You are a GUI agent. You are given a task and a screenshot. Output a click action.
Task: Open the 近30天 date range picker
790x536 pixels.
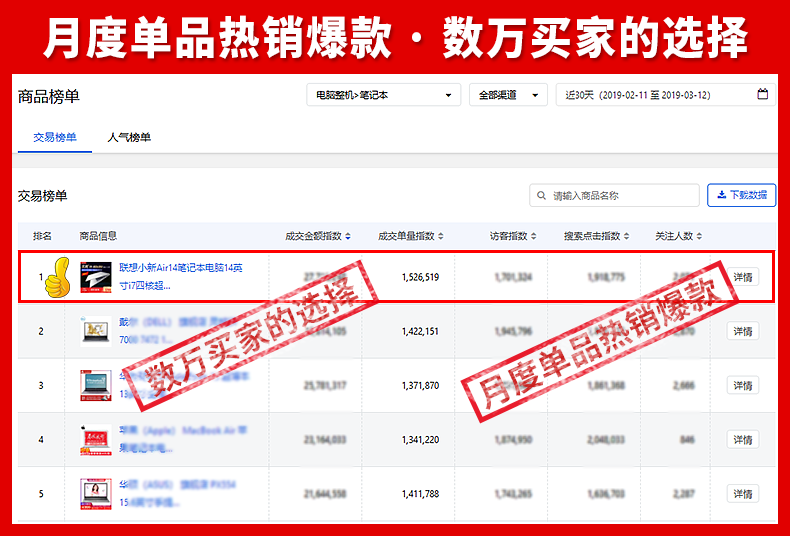pos(666,95)
